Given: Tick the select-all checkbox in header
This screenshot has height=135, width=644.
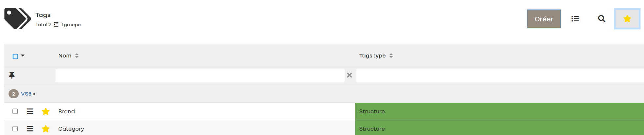Looking at the screenshot, I should pyautogui.click(x=15, y=56).
